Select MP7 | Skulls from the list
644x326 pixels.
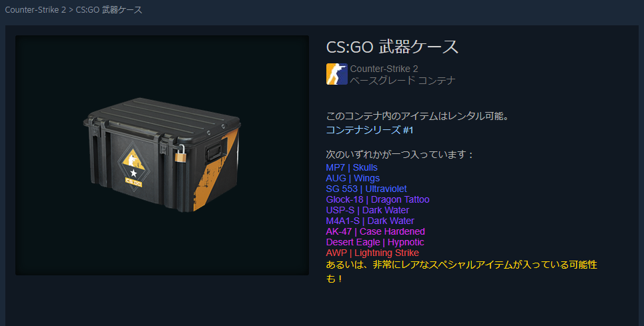pyautogui.click(x=352, y=167)
